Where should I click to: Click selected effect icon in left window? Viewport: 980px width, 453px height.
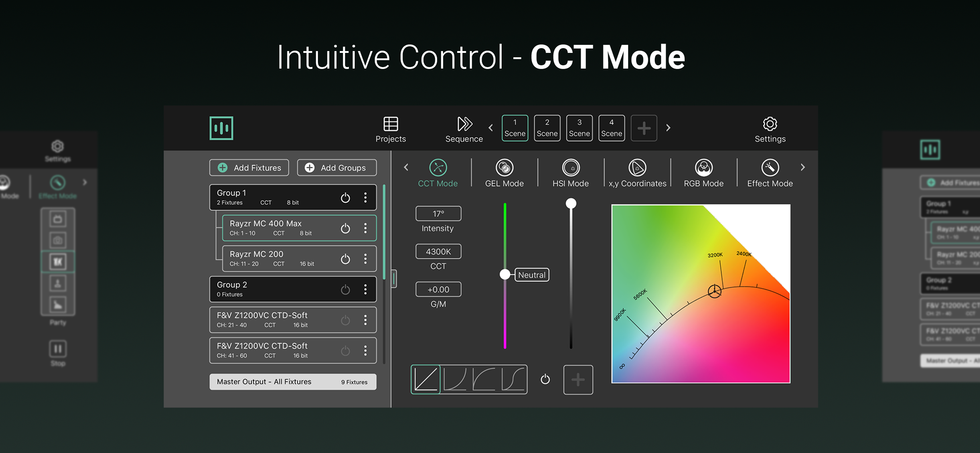click(x=58, y=262)
